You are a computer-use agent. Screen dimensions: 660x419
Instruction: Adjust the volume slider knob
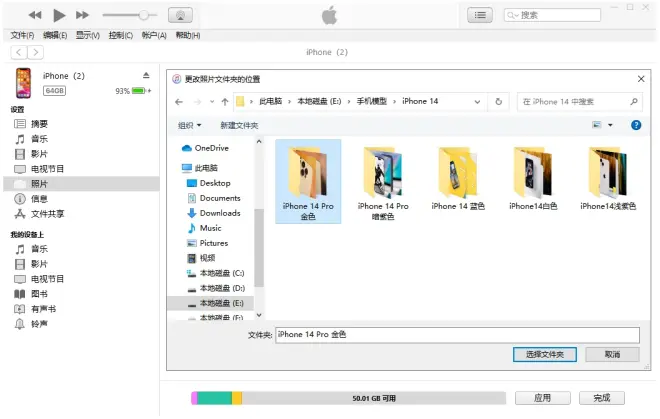[144, 16]
